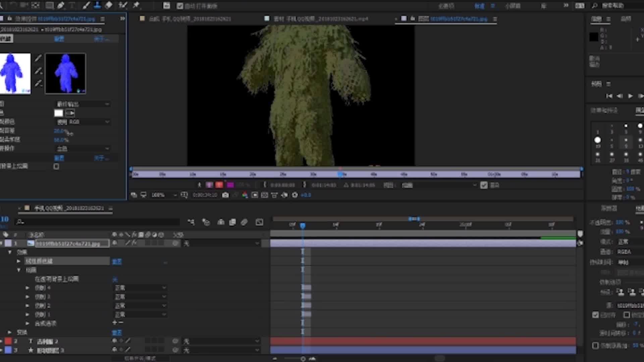Toggle the checkbox next to the top toolbar label
The image size is (644, 362).
(x=180, y=6)
